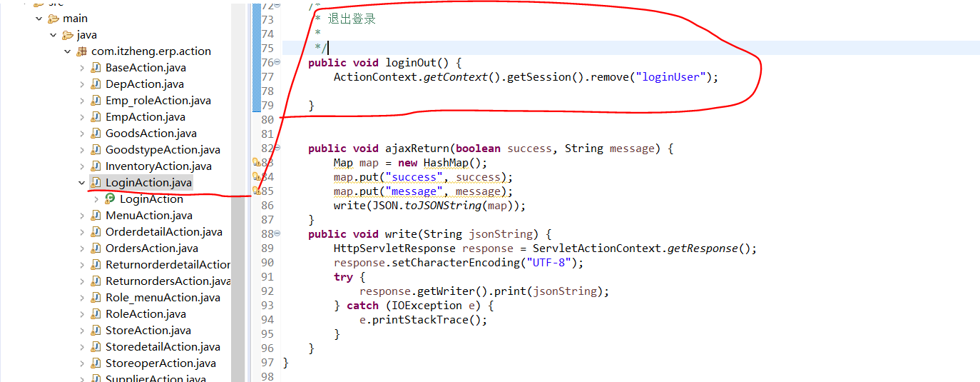Click the java source folder icon

click(68, 35)
